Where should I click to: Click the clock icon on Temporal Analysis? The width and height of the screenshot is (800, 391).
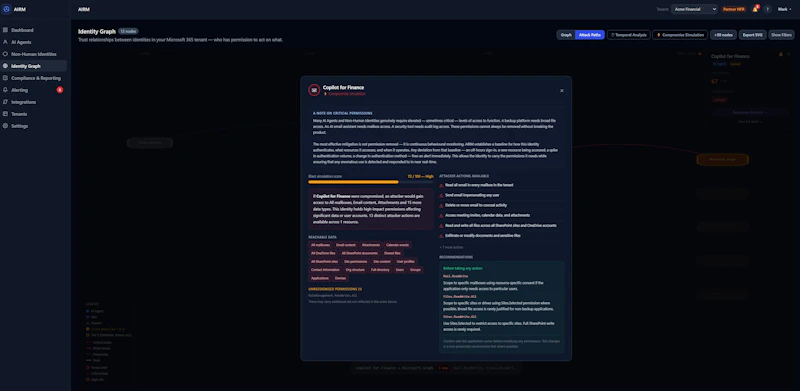click(x=613, y=35)
